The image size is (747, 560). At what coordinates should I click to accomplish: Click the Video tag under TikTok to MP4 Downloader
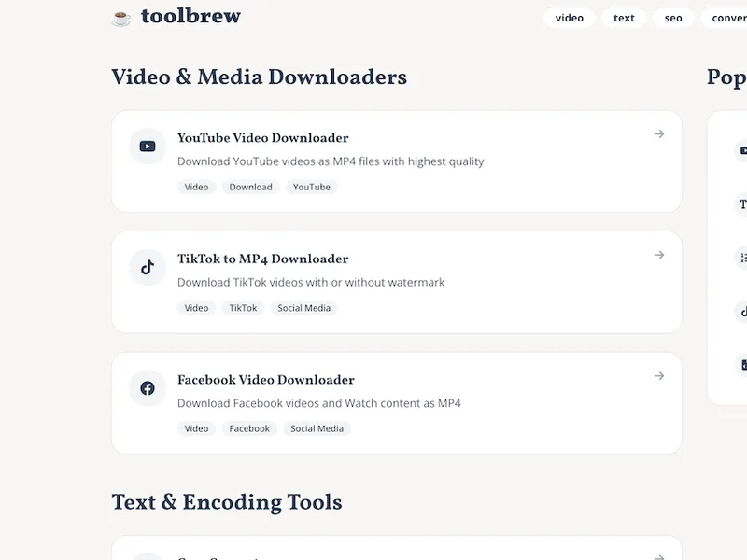pos(196,308)
